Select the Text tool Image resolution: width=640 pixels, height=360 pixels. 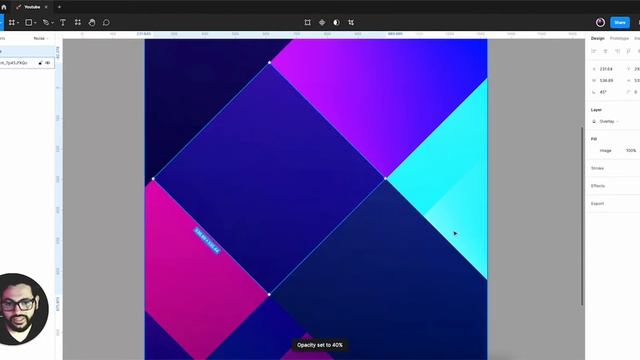[x=63, y=22]
